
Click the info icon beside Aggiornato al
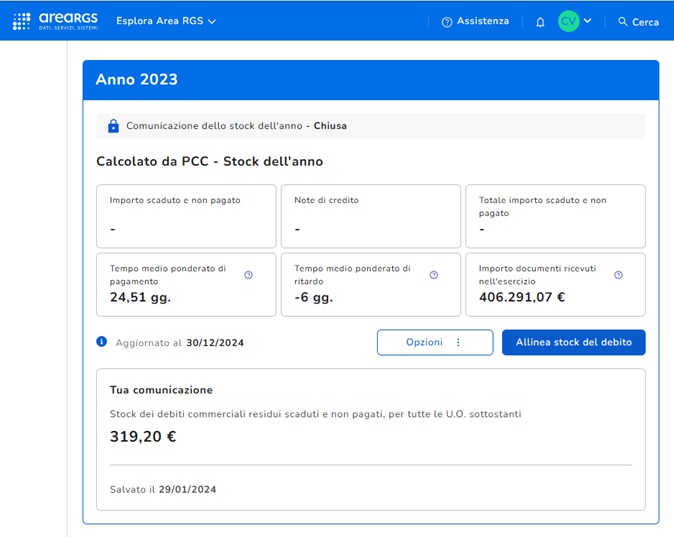point(102,342)
